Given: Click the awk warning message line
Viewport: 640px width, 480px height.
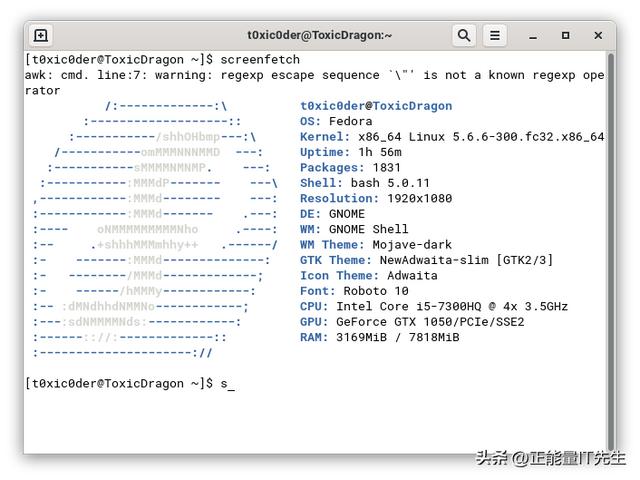Looking at the screenshot, I should pyautogui.click(x=314, y=83).
